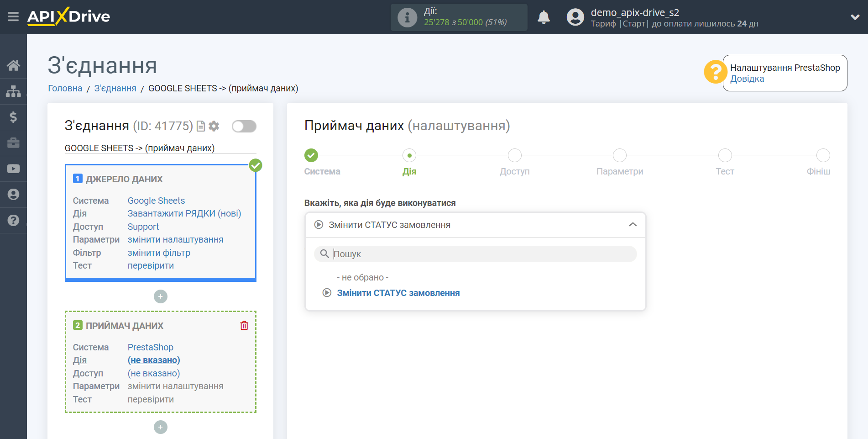
Task: Open the profile icon in sidebar
Action: point(13,194)
